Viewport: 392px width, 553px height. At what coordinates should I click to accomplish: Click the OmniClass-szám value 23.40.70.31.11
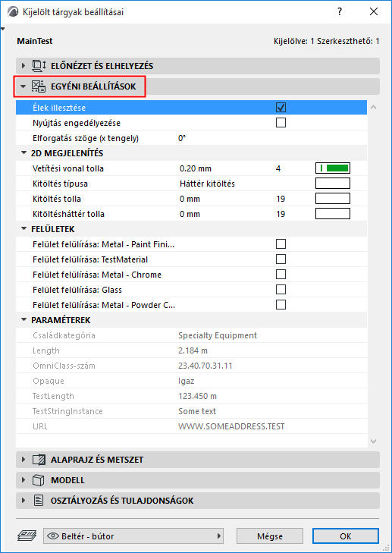(x=205, y=366)
